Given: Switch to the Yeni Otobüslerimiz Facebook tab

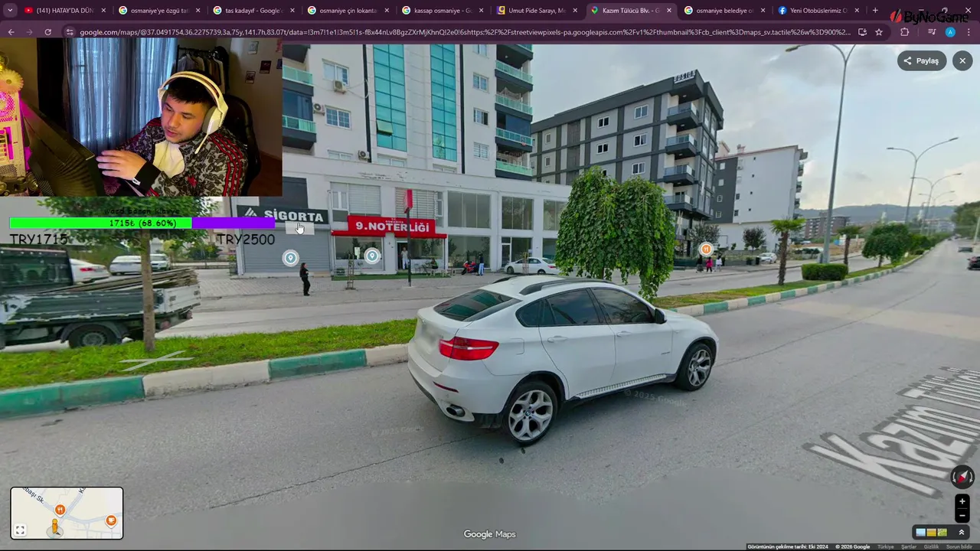Looking at the screenshot, I should [x=818, y=11].
